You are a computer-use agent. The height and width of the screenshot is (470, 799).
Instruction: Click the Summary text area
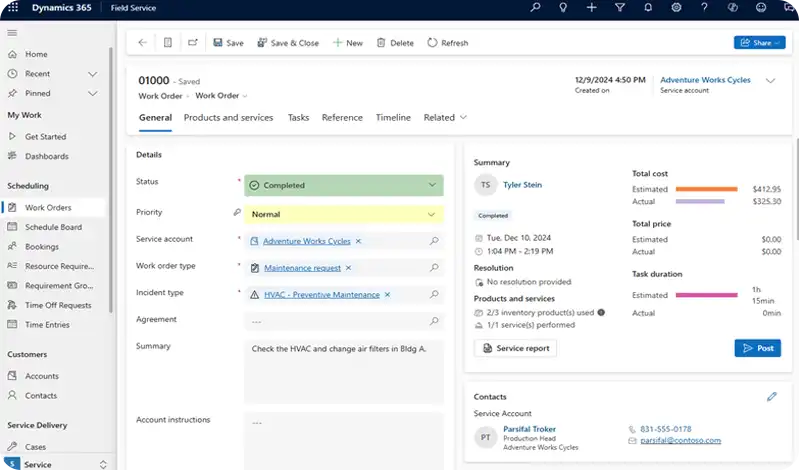pyautogui.click(x=343, y=372)
